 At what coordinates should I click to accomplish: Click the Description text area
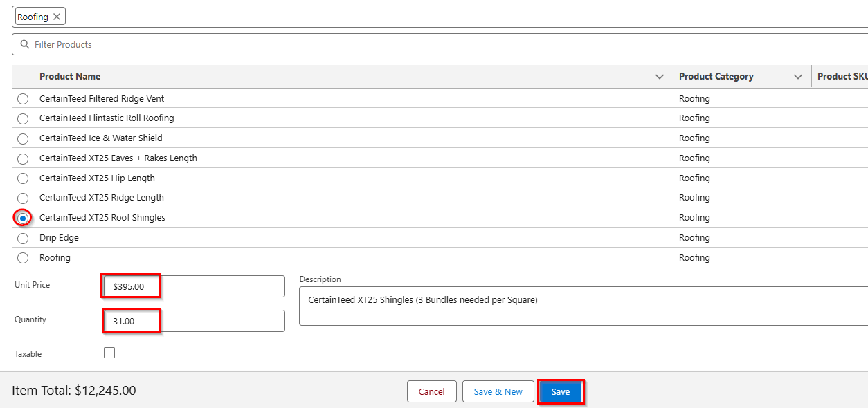[x=584, y=306]
